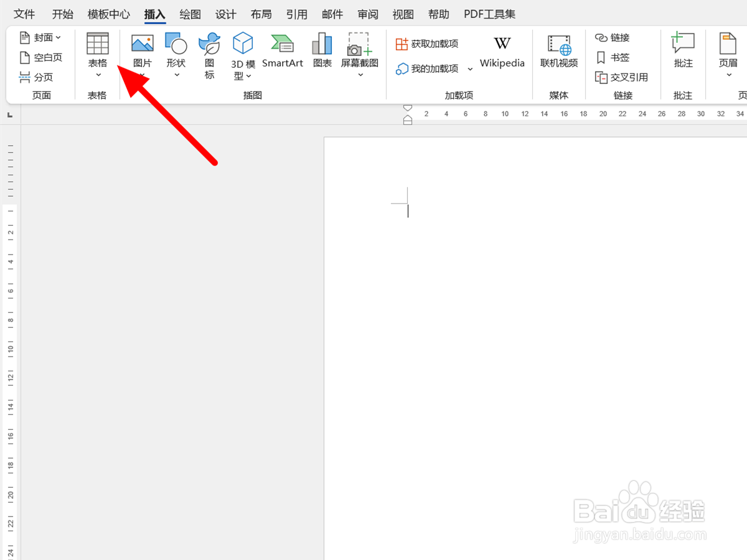Click the tab selector at ruler corner

tap(10, 115)
